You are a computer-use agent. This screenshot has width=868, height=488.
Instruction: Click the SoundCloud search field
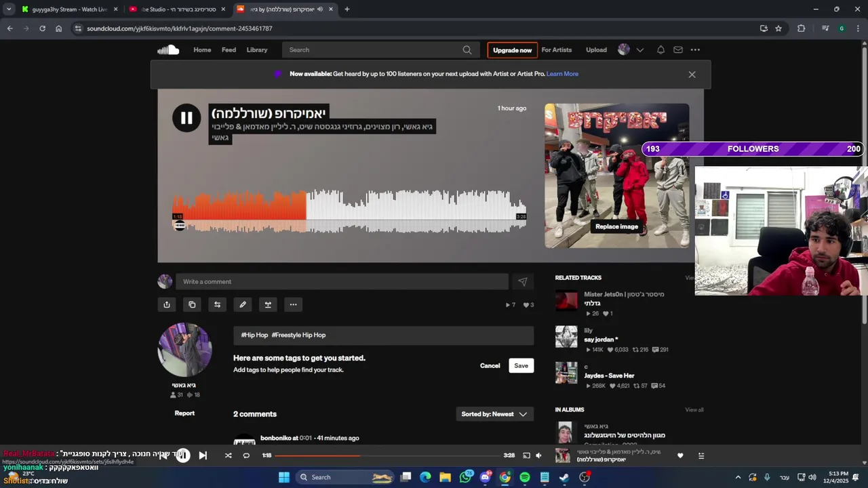380,49
